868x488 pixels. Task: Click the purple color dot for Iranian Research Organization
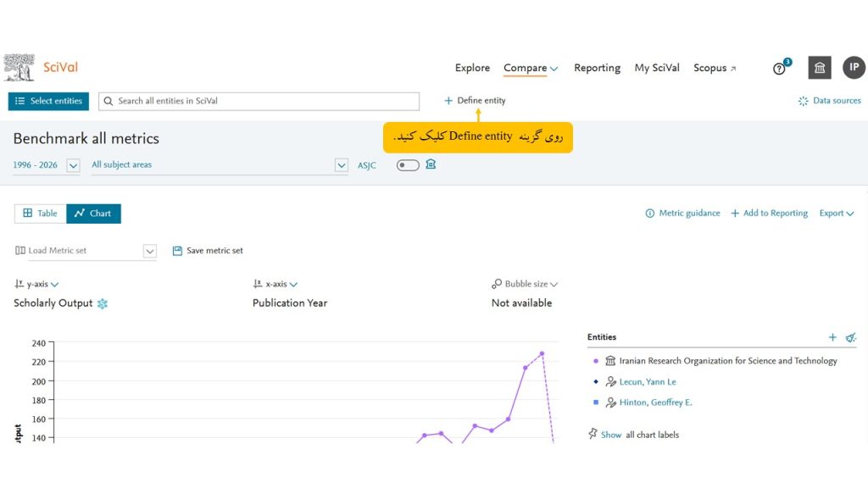[596, 361]
